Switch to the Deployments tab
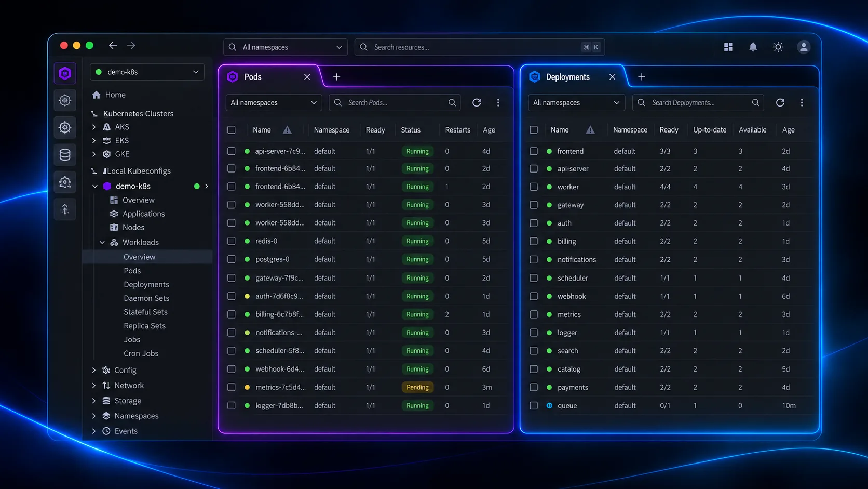 tap(567, 77)
